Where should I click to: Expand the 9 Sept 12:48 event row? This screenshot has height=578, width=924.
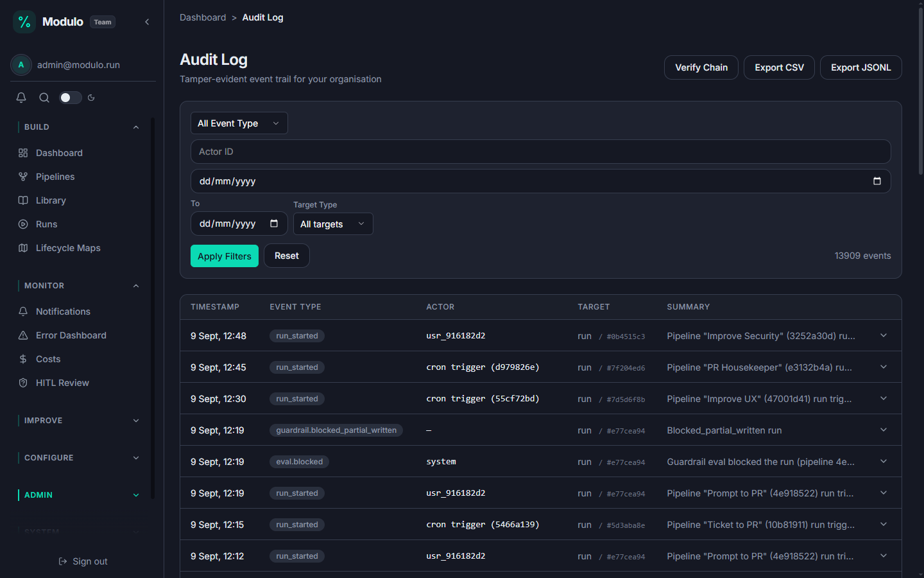[x=884, y=335]
